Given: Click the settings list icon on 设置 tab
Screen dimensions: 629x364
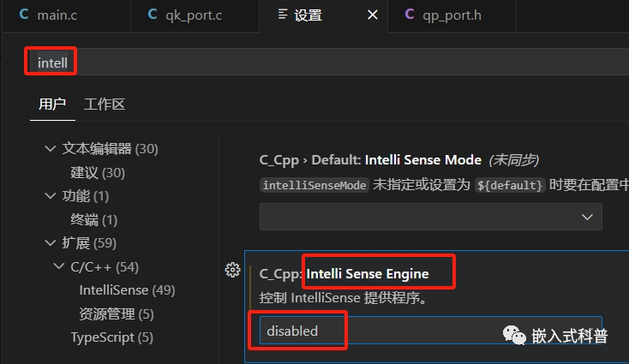Looking at the screenshot, I should click(283, 15).
